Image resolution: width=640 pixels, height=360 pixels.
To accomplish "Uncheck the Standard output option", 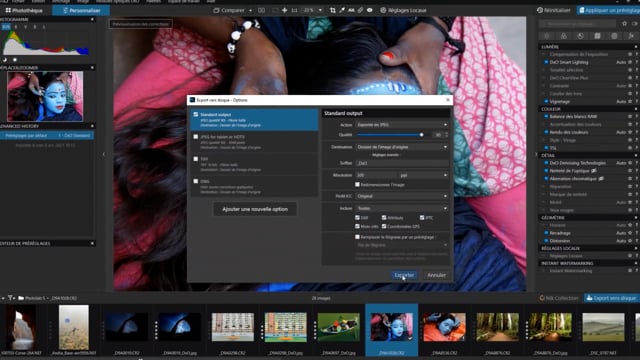I will click(196, 115).
